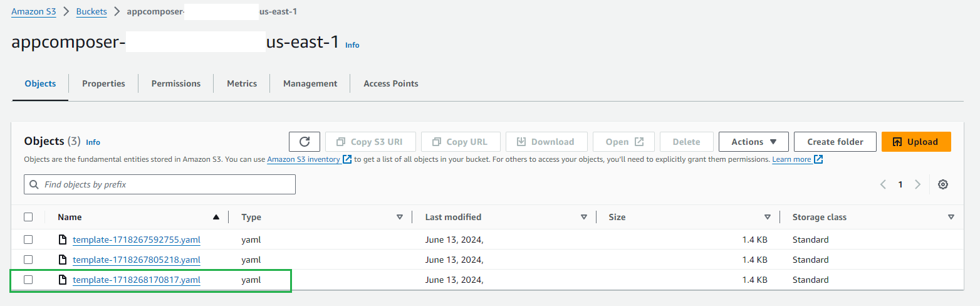Click file icon of template-1718268170817.yaml

click(62, 280)
